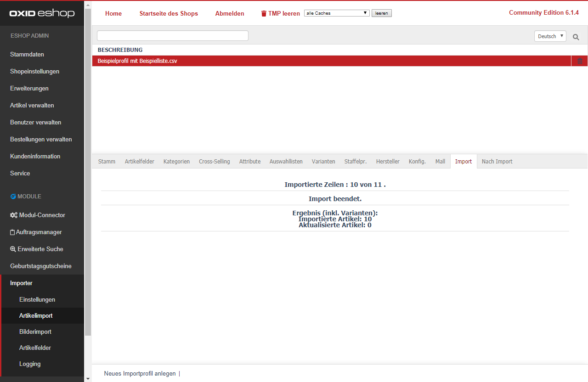Select Bilderimport in the Importer submenu
Viewport: 588px width, 382px height.
(x=35, y=331)
